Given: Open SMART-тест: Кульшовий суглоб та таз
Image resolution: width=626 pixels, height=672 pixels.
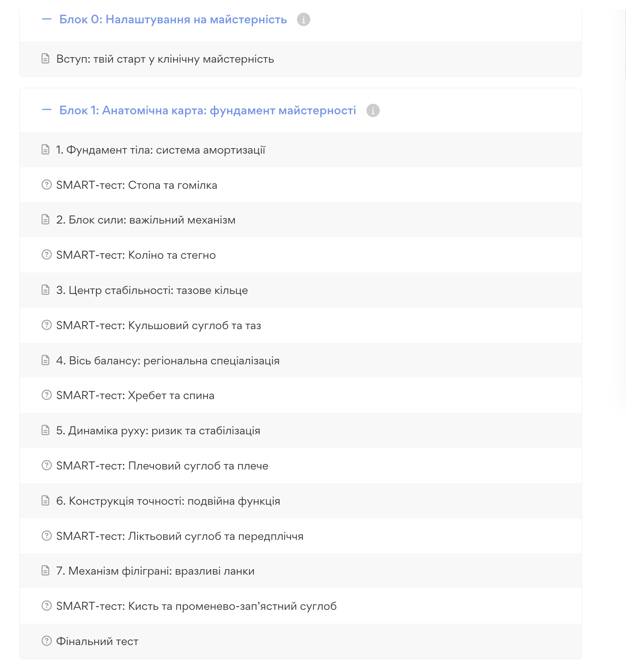Looking at the screenshot, I should point(158,325).
